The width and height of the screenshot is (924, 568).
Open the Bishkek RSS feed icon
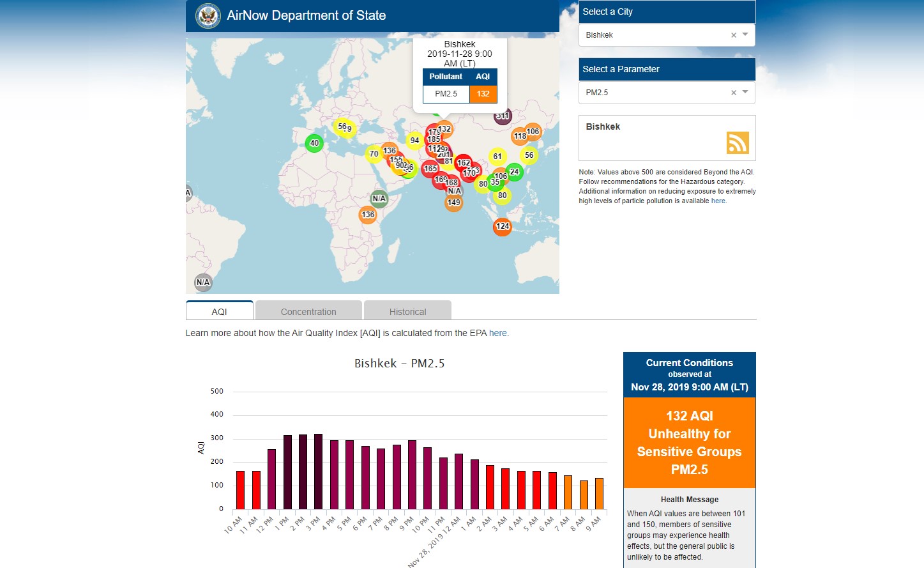click(737, 142)
